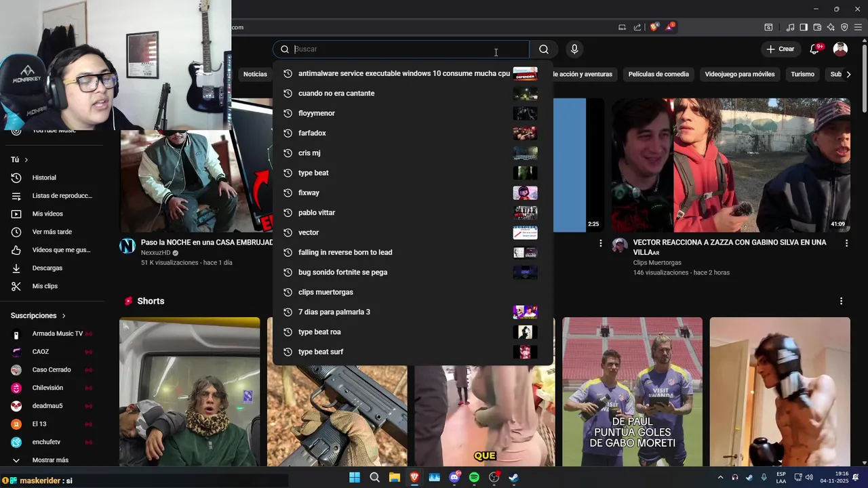Choose suggestion 'antimalware service executable windows 10'

(x=412, y=73)
